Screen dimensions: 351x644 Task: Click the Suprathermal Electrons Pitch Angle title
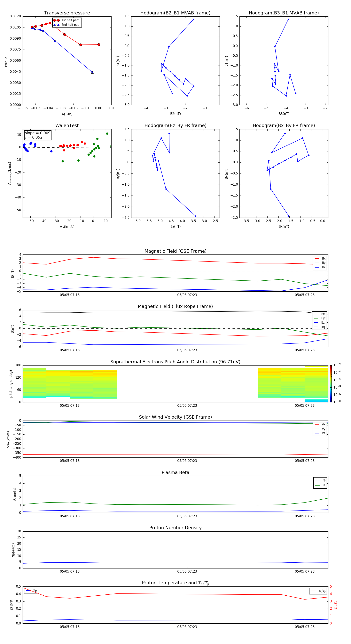tap(175, 362)
